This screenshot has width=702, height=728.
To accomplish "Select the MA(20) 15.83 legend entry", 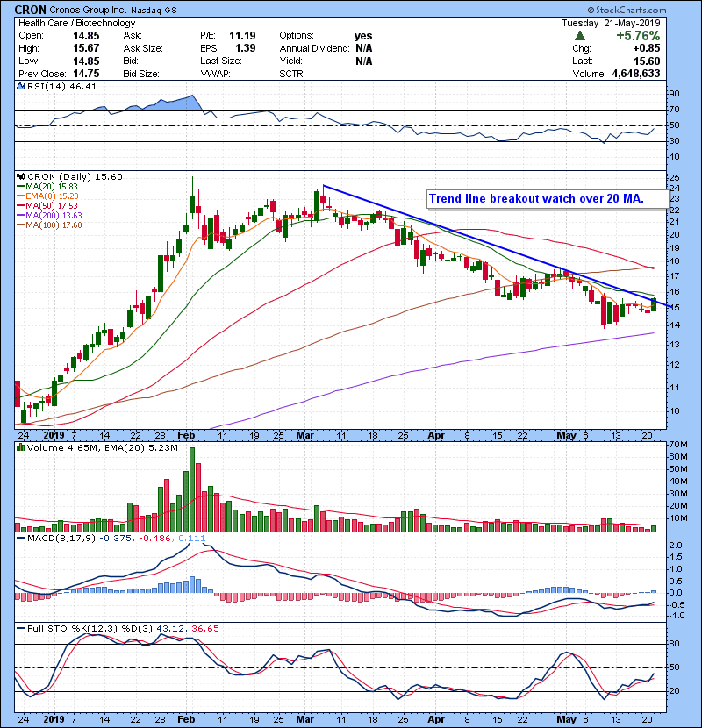I will tap(47, 186).
